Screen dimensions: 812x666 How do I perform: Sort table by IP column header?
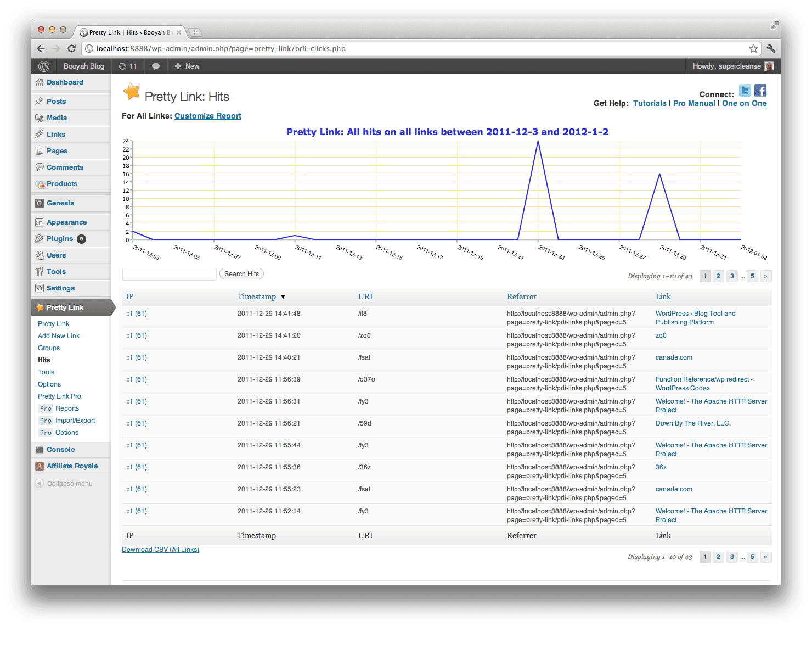point(130,296)
